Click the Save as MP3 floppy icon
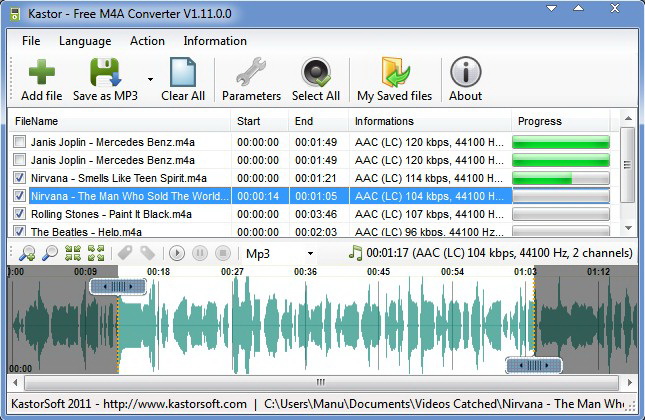Image resolution: width=645 pixels, height=420 pixels. [105, 72]
